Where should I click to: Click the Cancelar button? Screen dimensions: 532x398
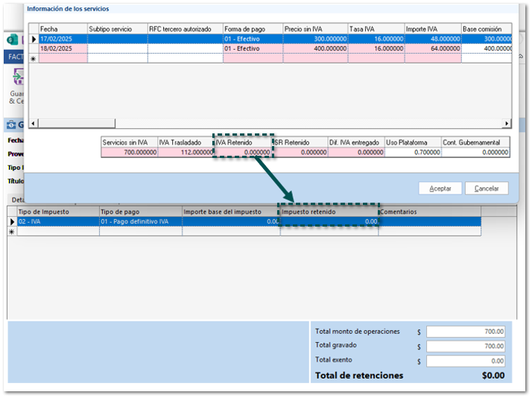coord(487,189)
